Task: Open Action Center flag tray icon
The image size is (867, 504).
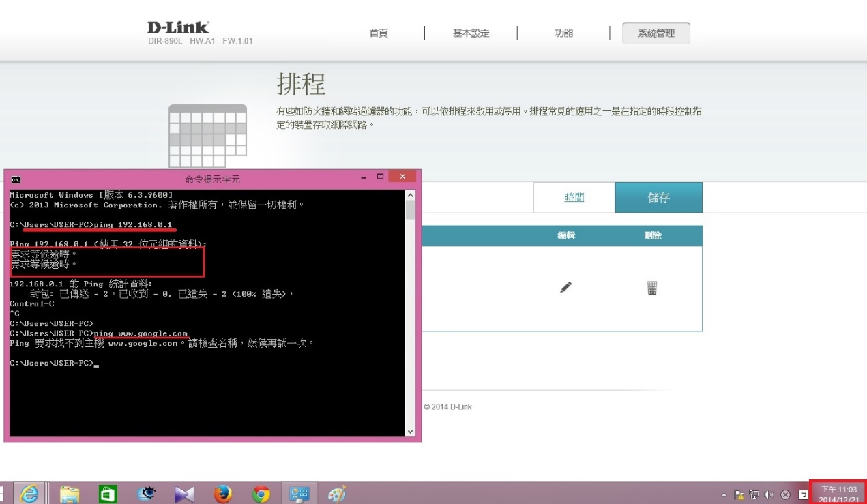Action: tap(739, 494)
